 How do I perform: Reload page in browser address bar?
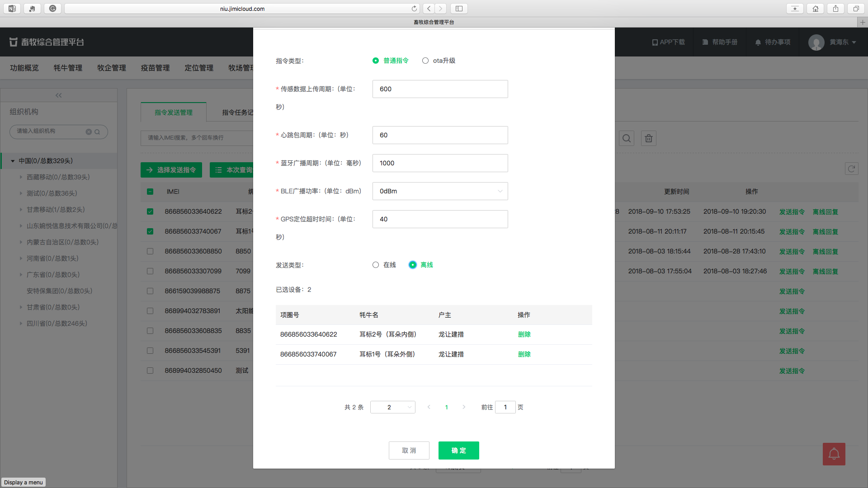pyautogui.click(x=414, y=9)
